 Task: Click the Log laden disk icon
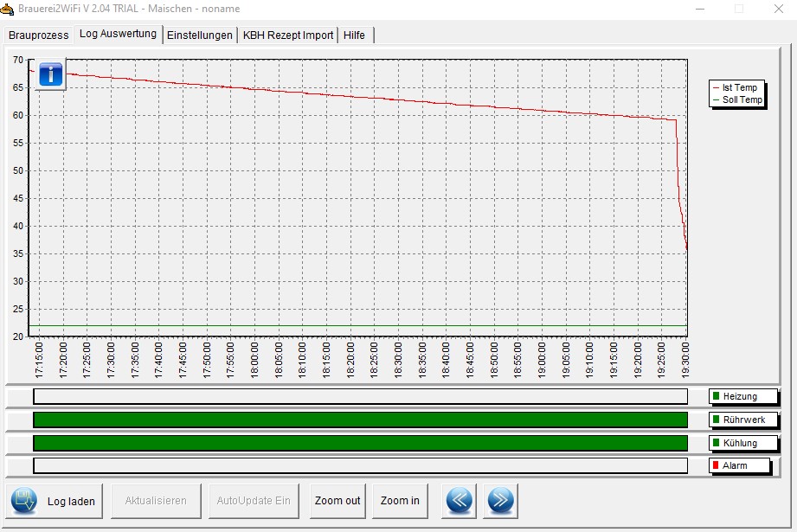[24, 501]
